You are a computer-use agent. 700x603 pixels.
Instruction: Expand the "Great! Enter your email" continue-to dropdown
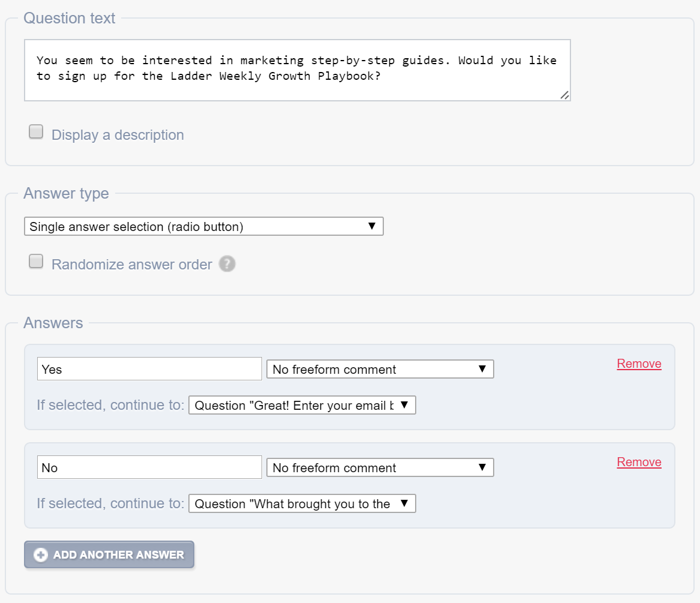point(302,406)
